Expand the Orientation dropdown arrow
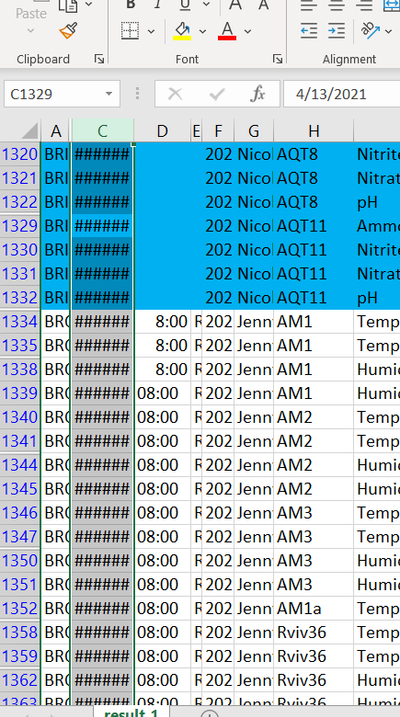This screenshot has width=400, height=717. (389, 32)
